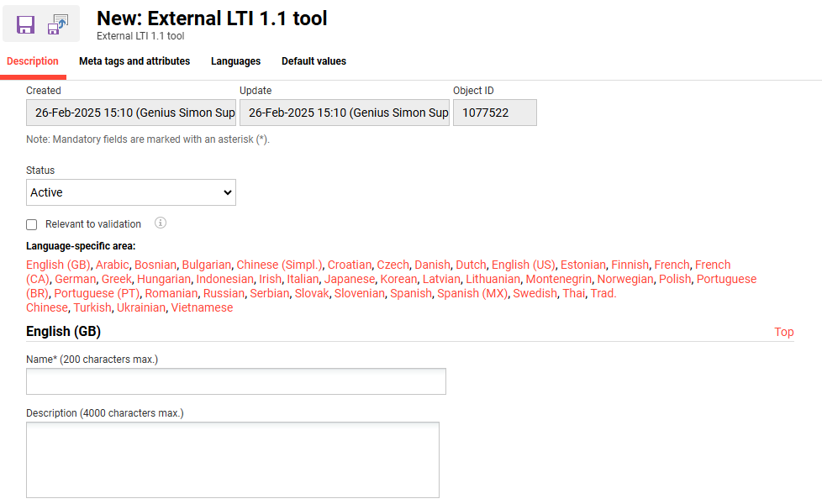The image size is (822, 504).
Task: Click the Arabic language link
Action: coord(113,265)
